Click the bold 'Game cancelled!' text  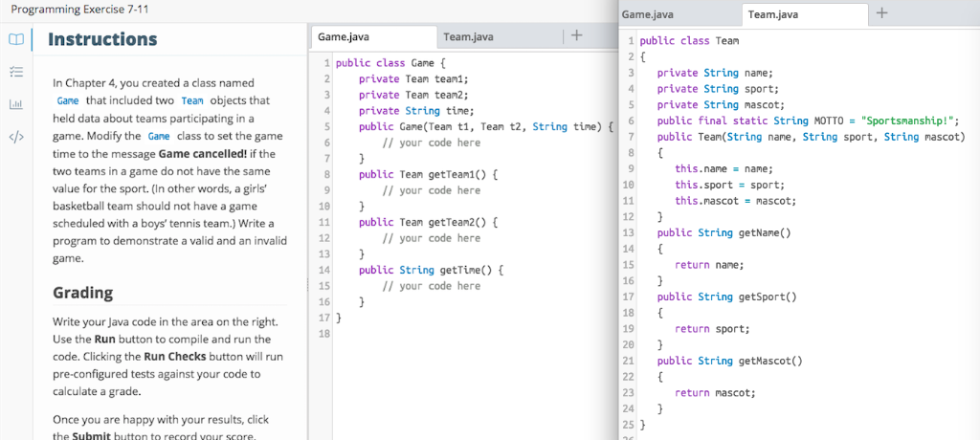pos(203,153)
